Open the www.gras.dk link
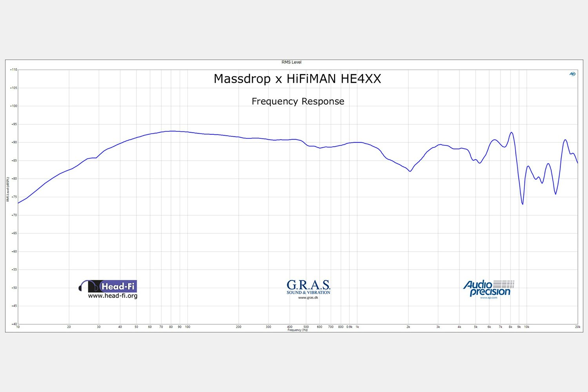This screenshot has width=588, height=392. [308, 298]
